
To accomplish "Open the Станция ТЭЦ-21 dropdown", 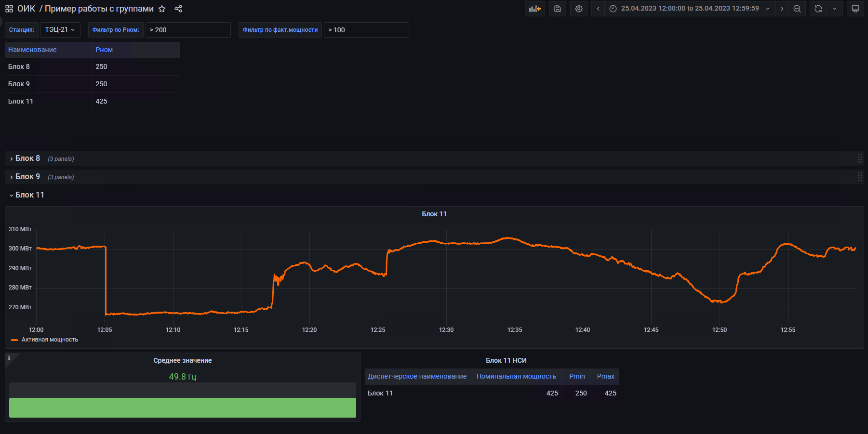I will point(60,30).
